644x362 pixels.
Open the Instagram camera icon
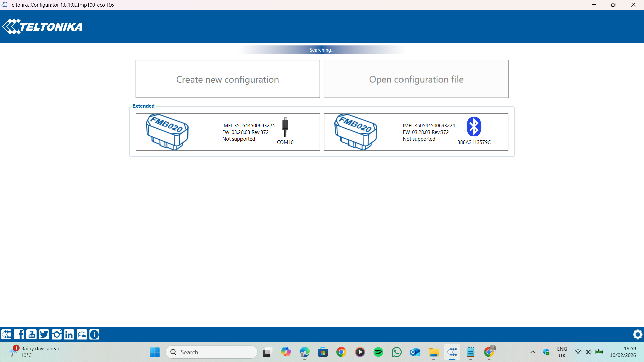coord(57,334)
